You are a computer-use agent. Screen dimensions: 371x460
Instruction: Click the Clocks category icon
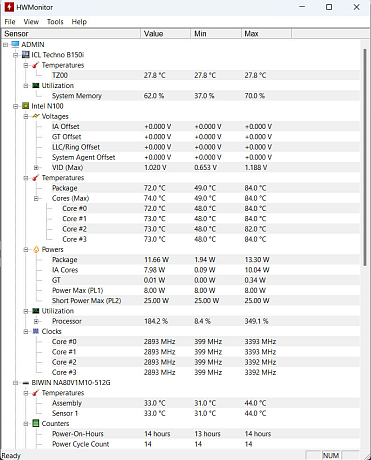pos(36,331)
